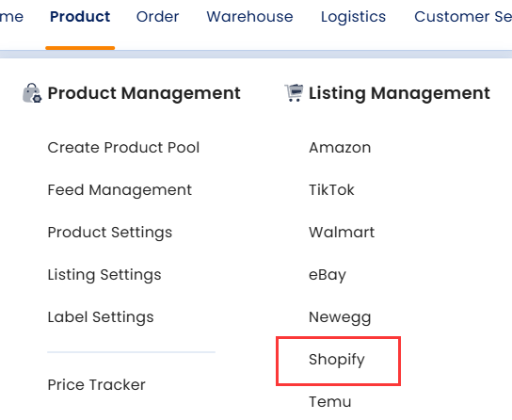Screen dimensions: 512x420
Task: Select Newegg listings
Action: [x=340, y=317]
